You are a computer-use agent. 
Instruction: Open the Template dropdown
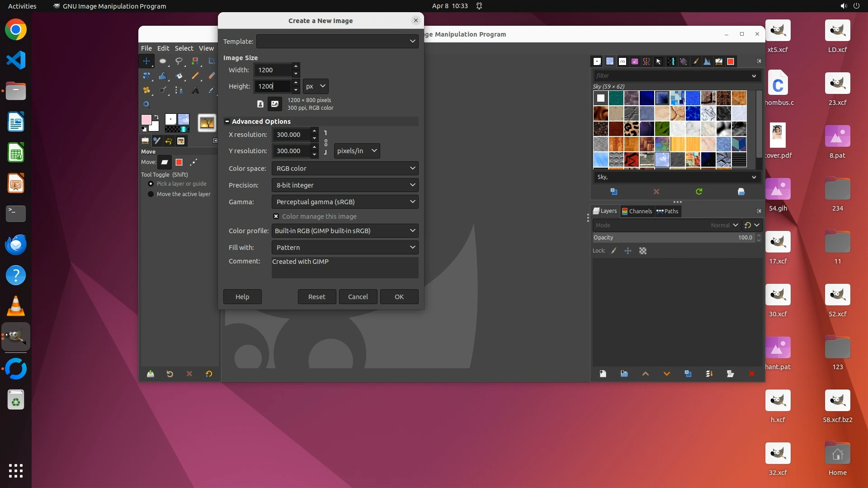337,41
